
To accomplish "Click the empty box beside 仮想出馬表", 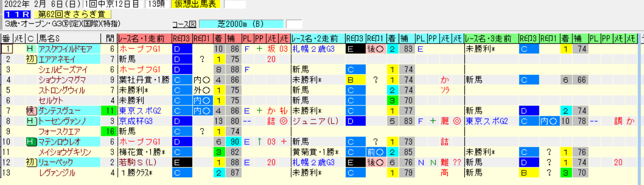I will 235,4.
